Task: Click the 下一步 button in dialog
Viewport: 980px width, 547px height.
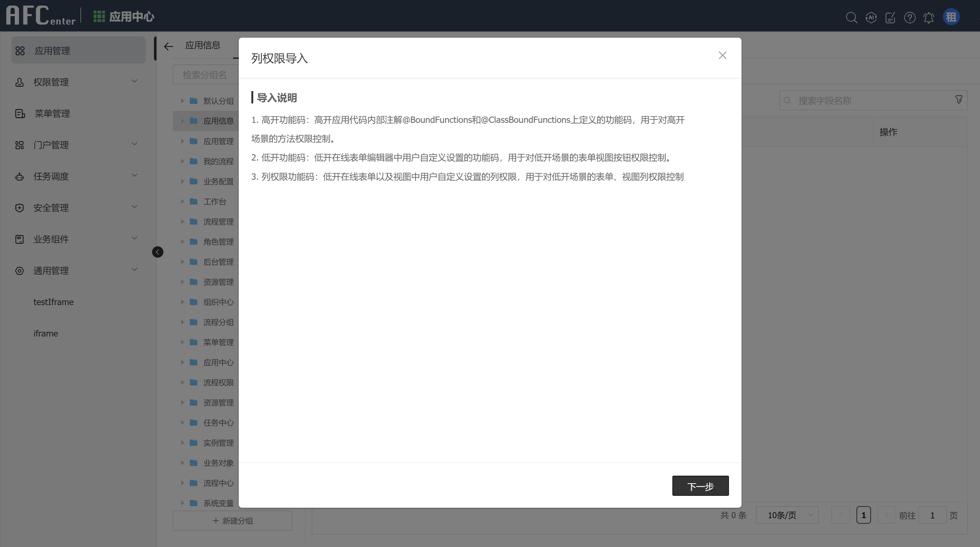Action: tap(700, 485)
